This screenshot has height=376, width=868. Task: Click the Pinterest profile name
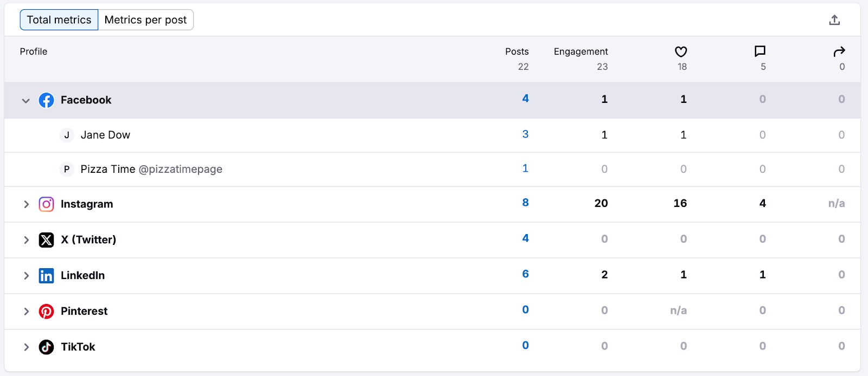pyautogui.click(x=84, y=312)
